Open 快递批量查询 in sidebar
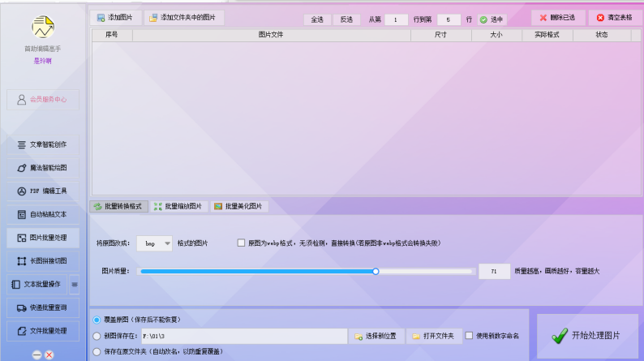Image resolution: width=644 pixels, height=361 pixels. pyautogui.click(x=43, y=307)
